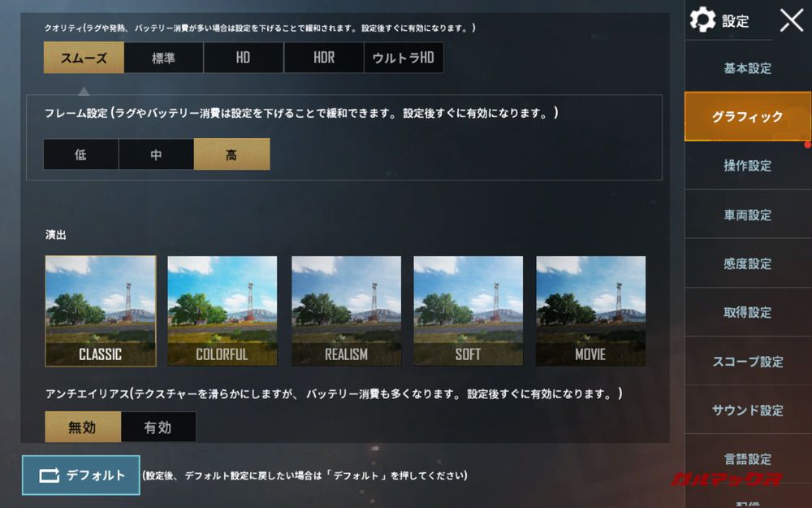812x508 pixels.
Task: Go to サウンド設定 tab
Action: coord(748,410)
